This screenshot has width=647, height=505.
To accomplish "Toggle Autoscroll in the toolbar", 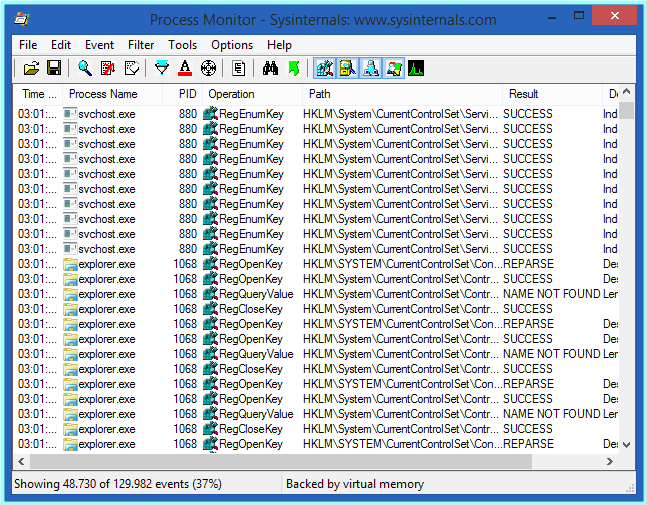I will tap(108, 68).
